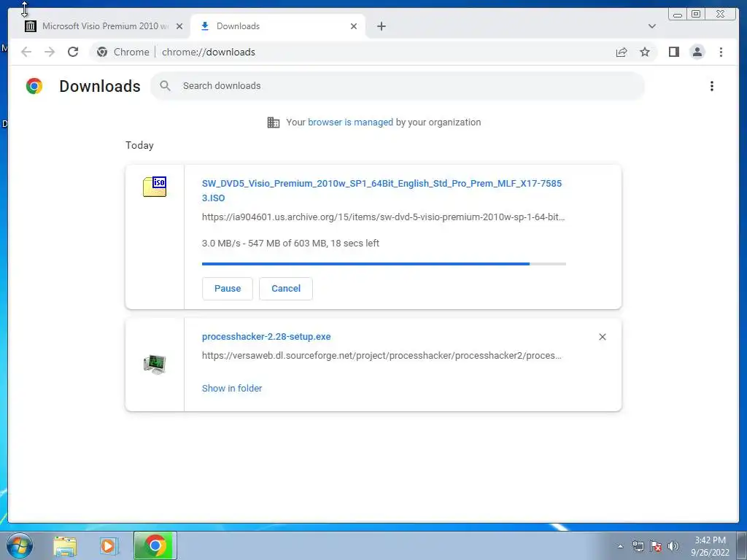Open processhacker-2.28-setup.exe link
This screenshot has height=560, width=747.
tap(266, 337)
